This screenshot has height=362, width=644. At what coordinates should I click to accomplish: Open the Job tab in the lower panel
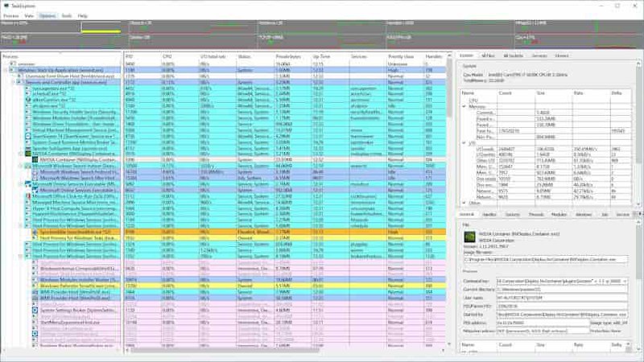(x=605, y=215)
